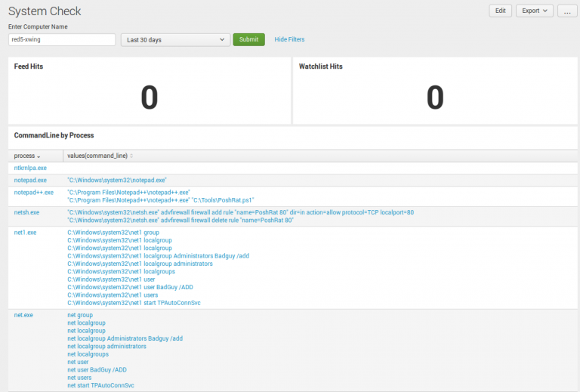Click the notepad++.exe process link
Image resolution: width=580 pixels, height=392 pixels.
click(34, 193)
